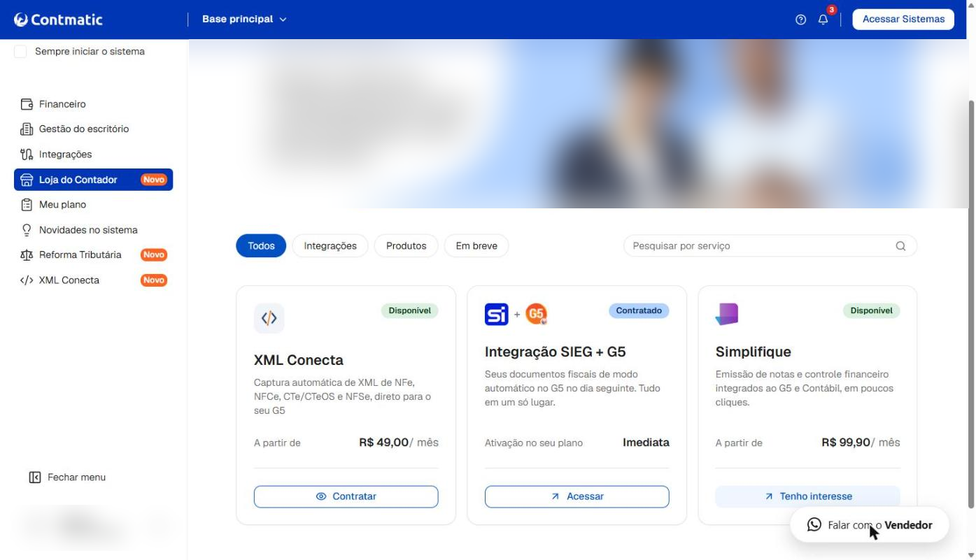Viewport: 976px width, 560px height.
Task: Click the Novidades no sistema lightbulb icon
Action: [x=27, y=230]
